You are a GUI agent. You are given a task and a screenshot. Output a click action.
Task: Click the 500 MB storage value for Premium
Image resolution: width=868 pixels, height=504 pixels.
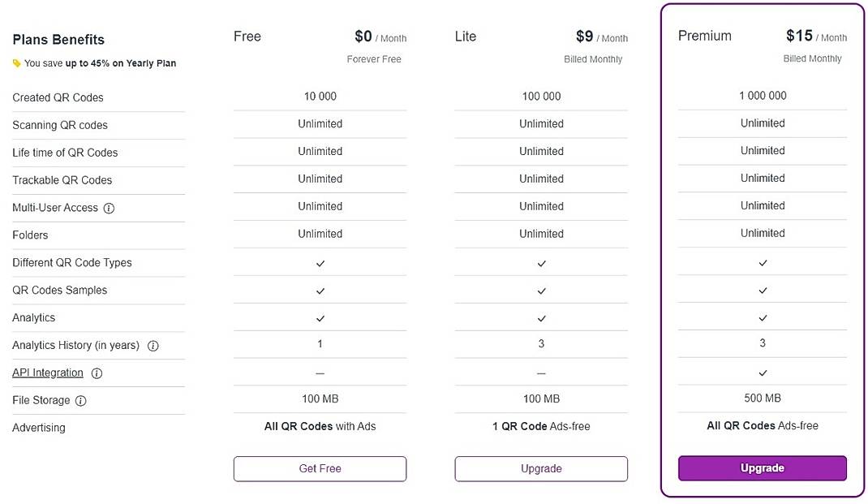pos(762,398)
